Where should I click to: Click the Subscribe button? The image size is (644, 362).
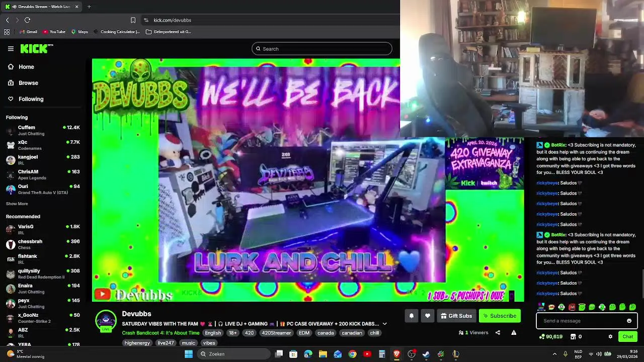click(500, 316)
